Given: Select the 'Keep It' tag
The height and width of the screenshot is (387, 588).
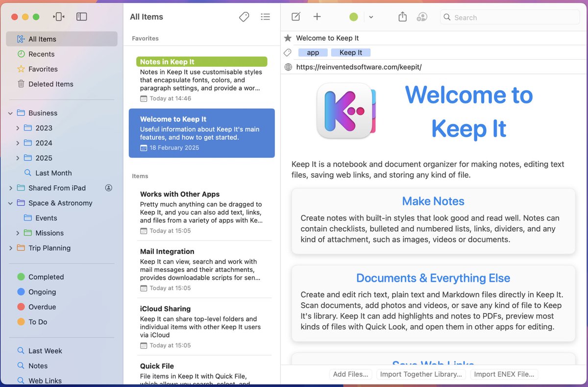Looking at the screenshot, I should [x=351, y=52].
